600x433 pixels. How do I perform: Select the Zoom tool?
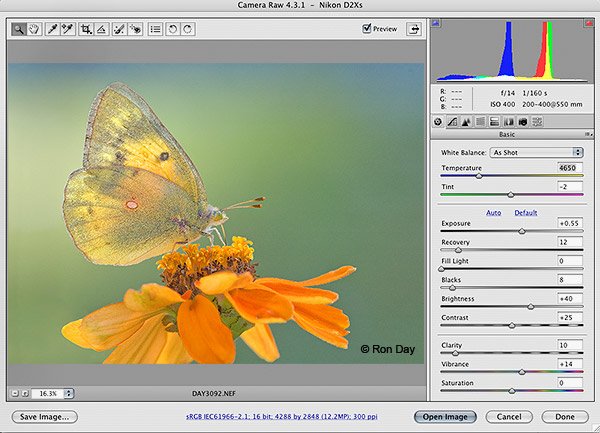point(19,30)
